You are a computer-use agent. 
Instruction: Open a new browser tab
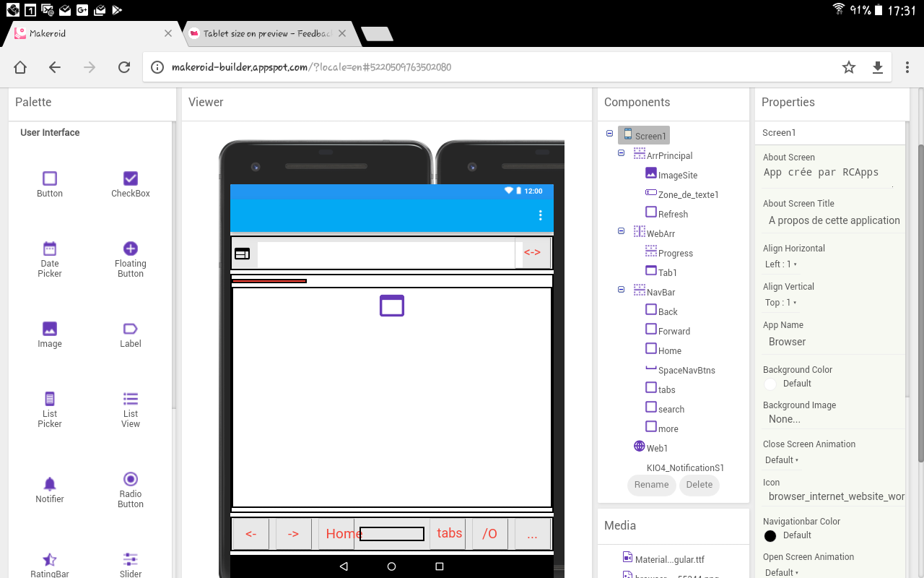click(x=377, y=34)
